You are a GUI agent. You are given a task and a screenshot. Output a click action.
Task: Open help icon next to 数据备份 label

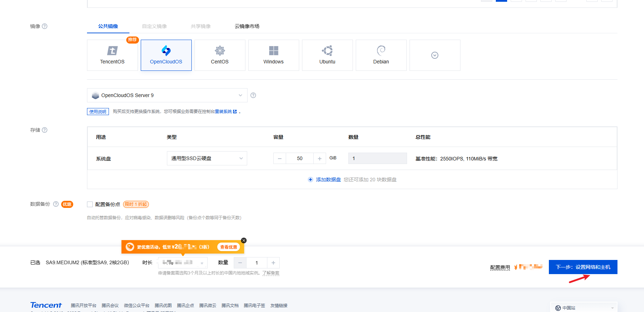(56, 204)
